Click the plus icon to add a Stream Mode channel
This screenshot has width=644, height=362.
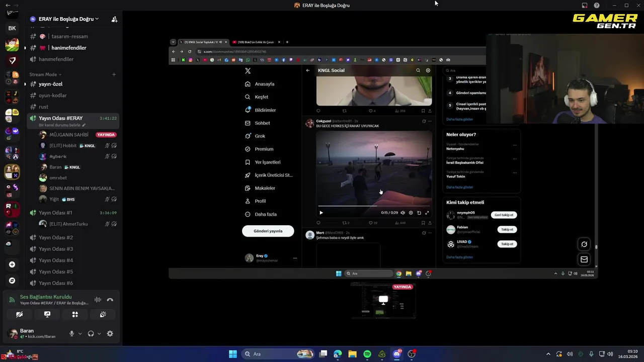[x=114, y=74]
